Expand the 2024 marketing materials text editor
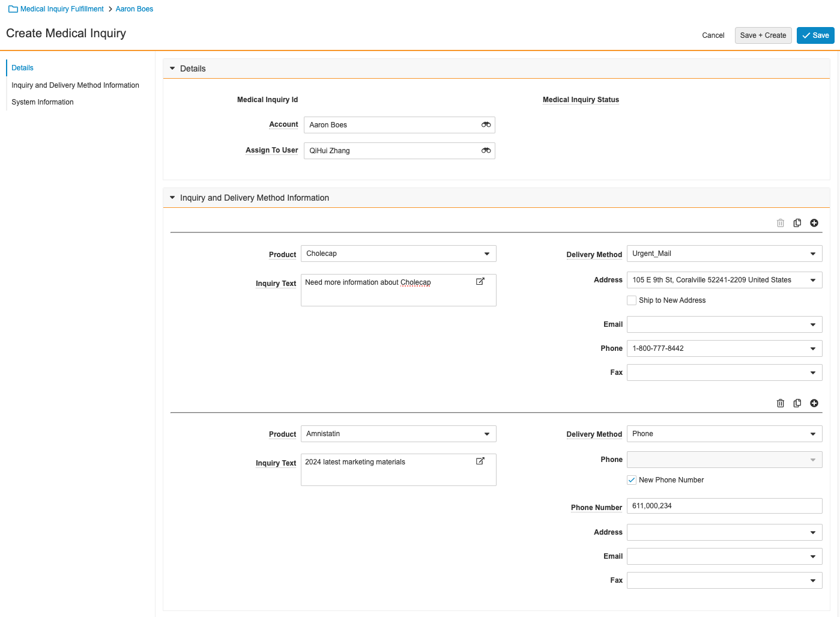Image resolution: width=840 pixels, height=617 pixels. (480, 461)
